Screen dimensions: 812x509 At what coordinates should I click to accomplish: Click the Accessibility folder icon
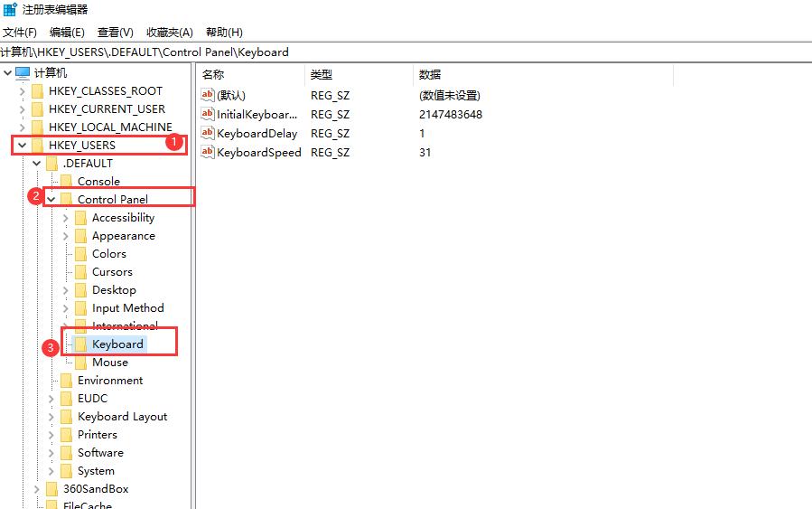80,218
